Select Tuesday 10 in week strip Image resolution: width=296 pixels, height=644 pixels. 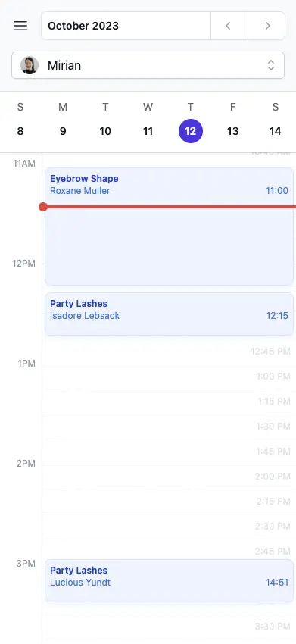coord(105,131)
